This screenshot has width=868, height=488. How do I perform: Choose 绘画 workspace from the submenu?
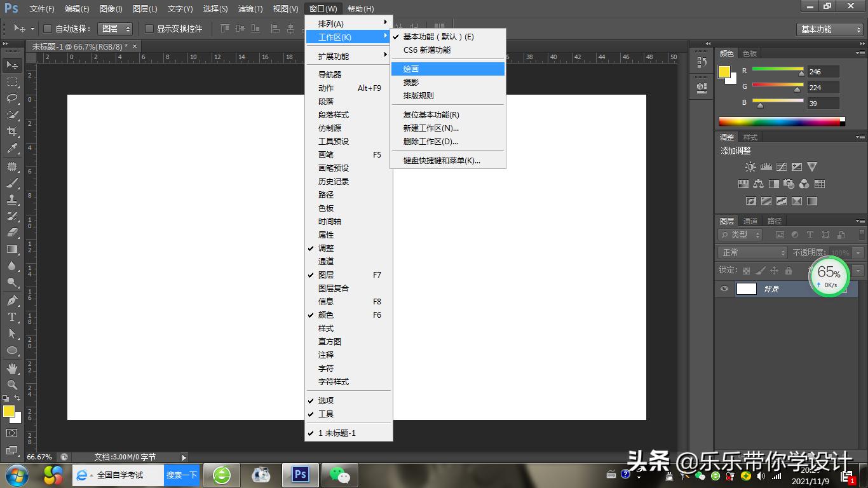point(411,69)
